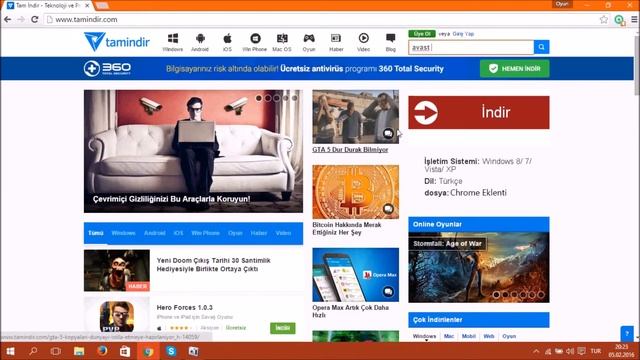This screenshot has height=360, width=640.
Task: Click the green HEMEN İNDİR button
Action: (x=515, y=69)
